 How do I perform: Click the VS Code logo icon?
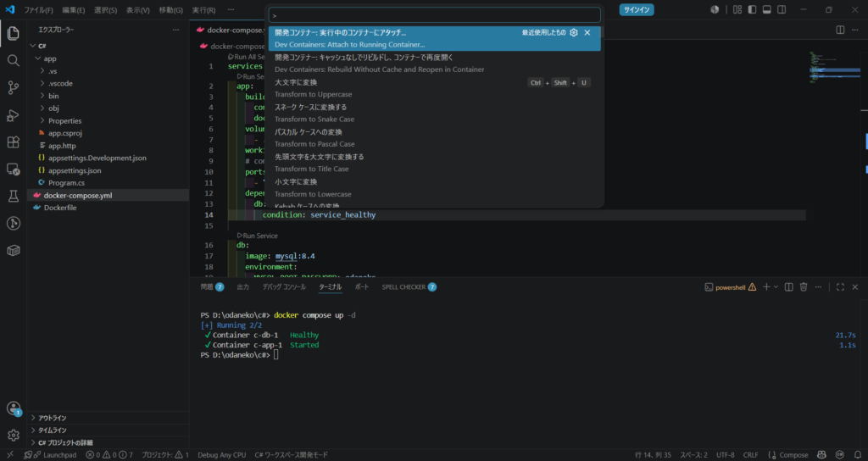10,9
